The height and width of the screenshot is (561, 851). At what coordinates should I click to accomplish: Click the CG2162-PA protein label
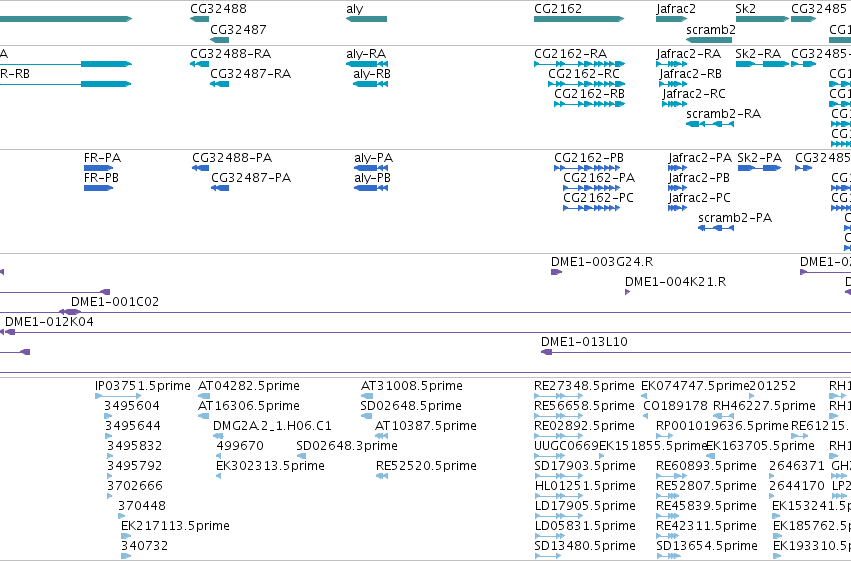click(x=599, y=178)
